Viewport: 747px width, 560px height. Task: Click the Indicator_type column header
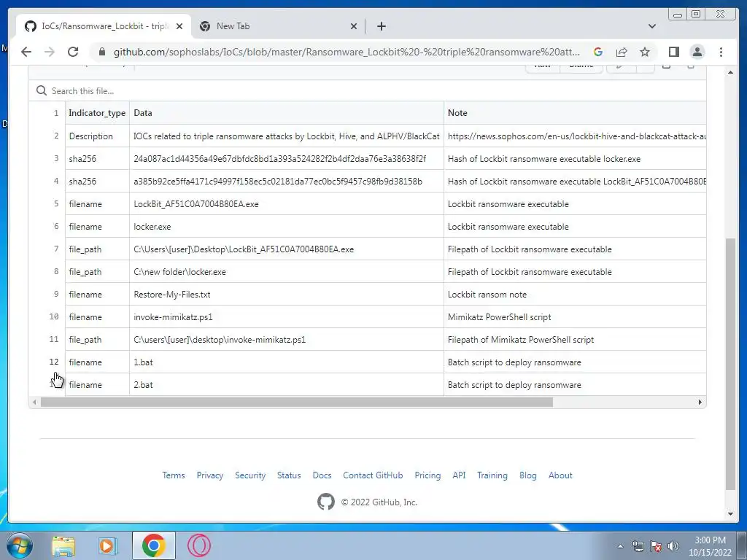pos(97,113)
